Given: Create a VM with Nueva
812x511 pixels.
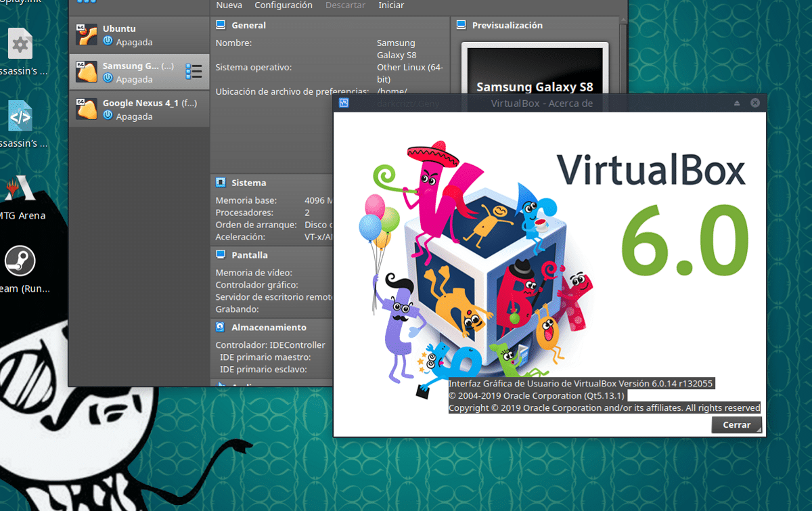Looking at the screenshot, I should pyautogui.click(x=229, y=5).
